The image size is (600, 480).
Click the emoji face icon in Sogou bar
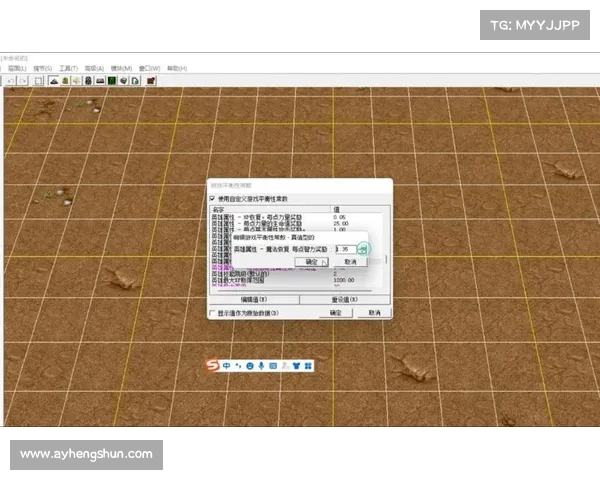[249, 366]
